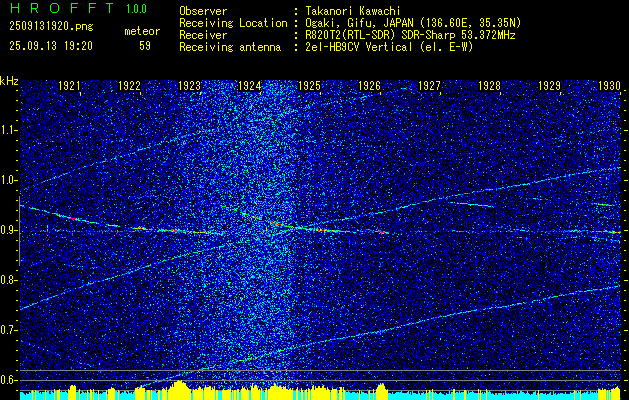Image resolution: width=629 pixels, height=400 pixels.
Task: Click the 1930 time marker
Action: tap(609, 85)
